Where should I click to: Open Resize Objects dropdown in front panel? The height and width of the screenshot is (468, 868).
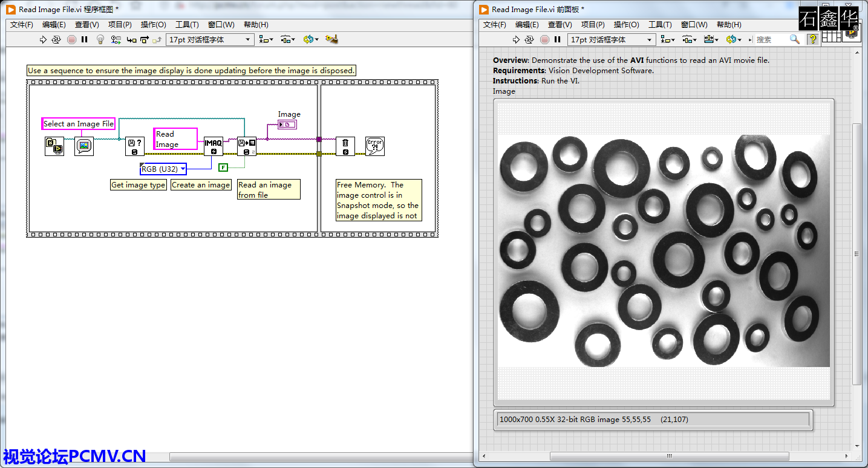[711, 39]
